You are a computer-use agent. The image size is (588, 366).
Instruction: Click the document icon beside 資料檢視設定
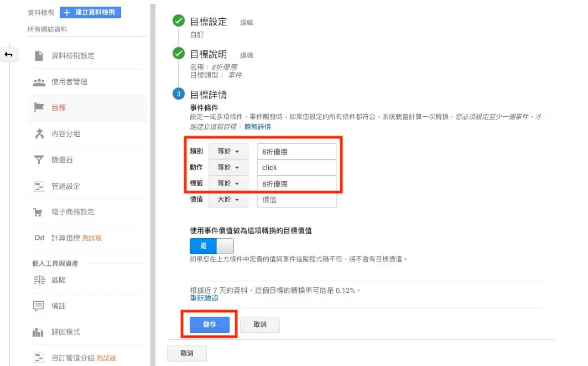[39, 56]
